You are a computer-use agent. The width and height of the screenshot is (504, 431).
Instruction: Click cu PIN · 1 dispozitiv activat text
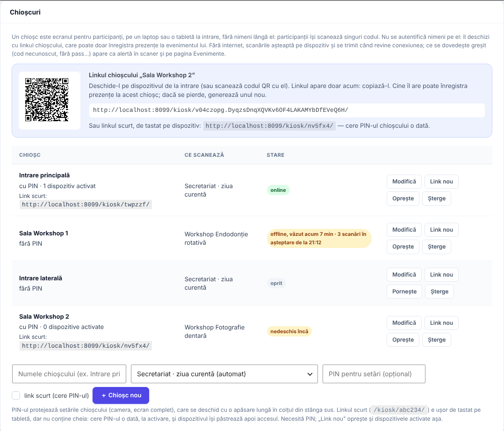tap(57, 186)
